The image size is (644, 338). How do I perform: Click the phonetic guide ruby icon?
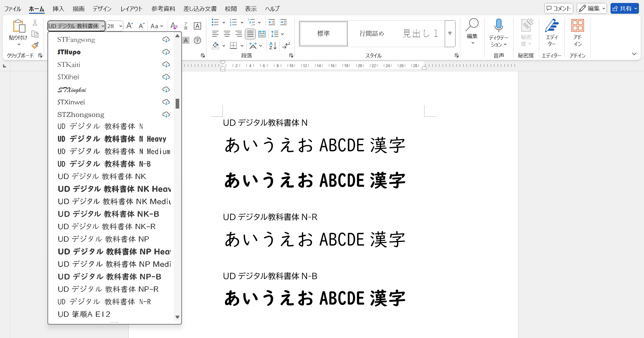point(186,26)
